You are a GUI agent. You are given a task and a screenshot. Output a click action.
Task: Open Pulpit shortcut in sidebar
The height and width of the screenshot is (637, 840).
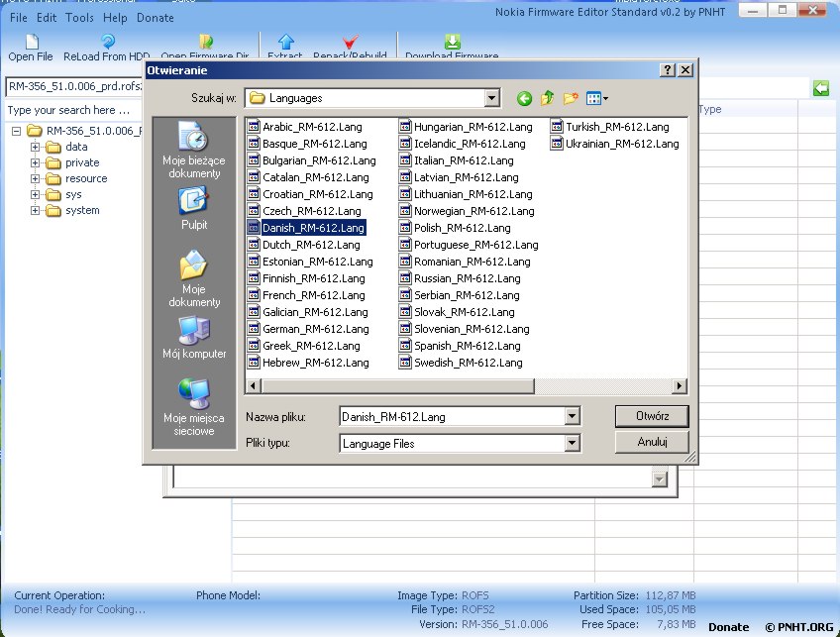[194, 208]
